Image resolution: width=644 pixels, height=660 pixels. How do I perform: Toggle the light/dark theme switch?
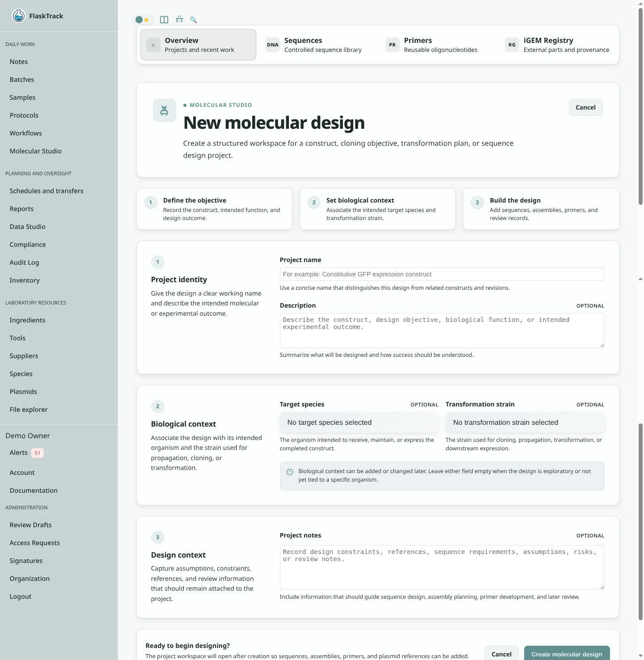pos(143,20)
